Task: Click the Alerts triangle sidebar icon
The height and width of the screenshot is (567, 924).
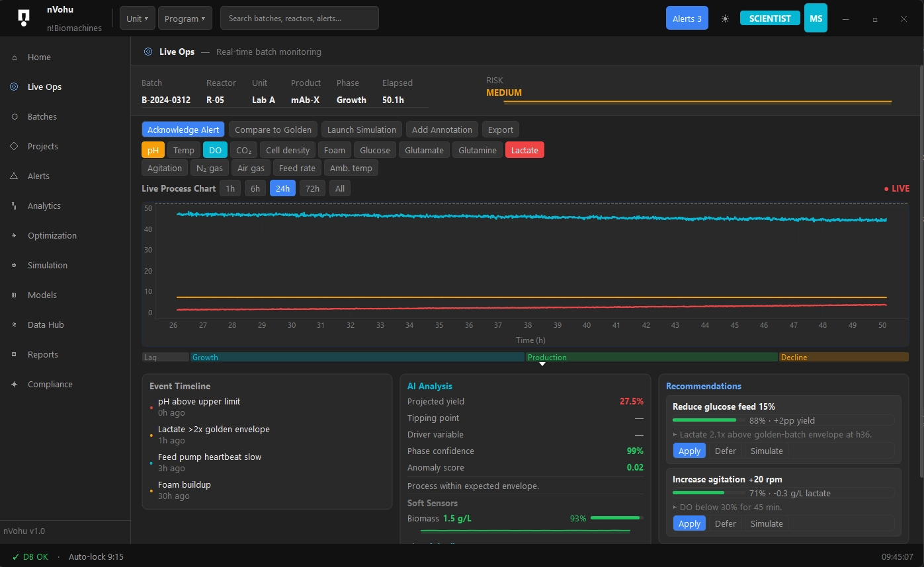Action: click(15, 176)
